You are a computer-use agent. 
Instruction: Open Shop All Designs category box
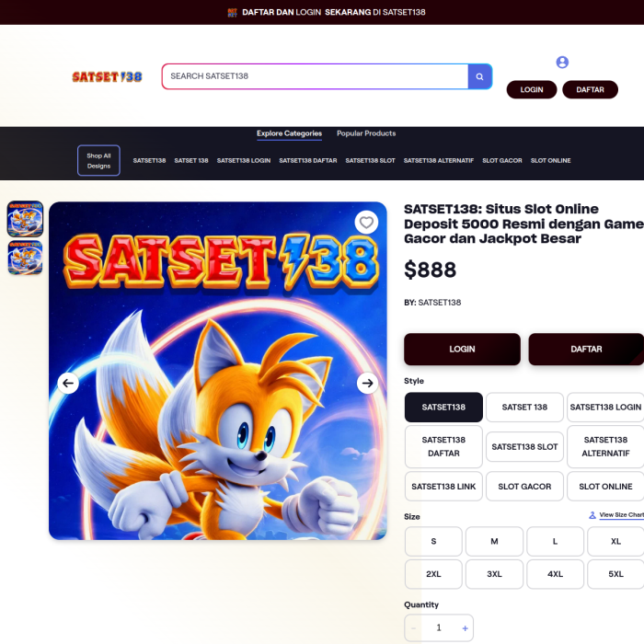click(x=98, y=161)
